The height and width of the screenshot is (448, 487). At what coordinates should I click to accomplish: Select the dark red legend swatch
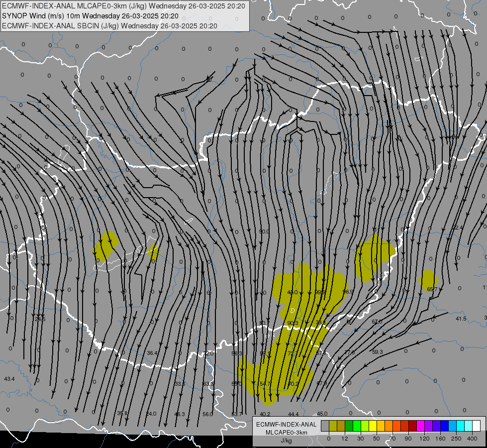click(x=413, y=426)
